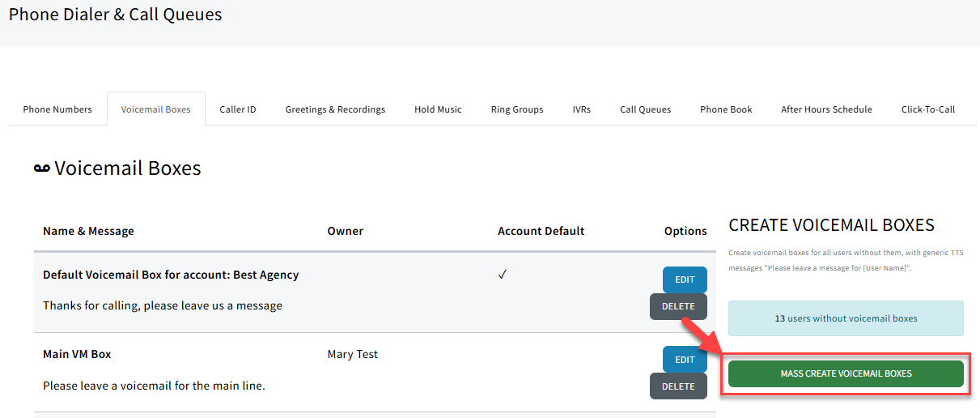Click the voicemail icon beside the heading
980x418 pixels.
[41, 168]
